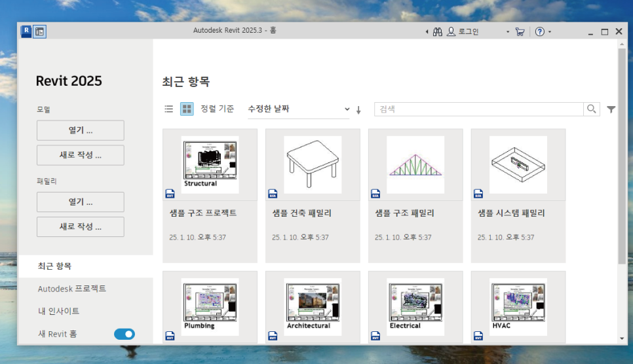Open the Electrical sample project thumbnail
The width and height of the screenshot is (633, 364).
coord(415,307)
